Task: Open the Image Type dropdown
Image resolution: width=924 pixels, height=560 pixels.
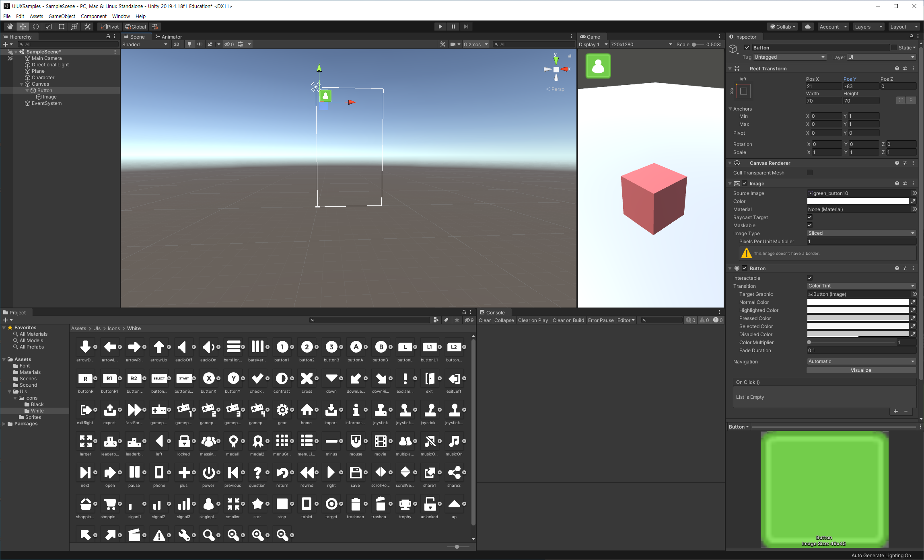Action: pos(861,233)
